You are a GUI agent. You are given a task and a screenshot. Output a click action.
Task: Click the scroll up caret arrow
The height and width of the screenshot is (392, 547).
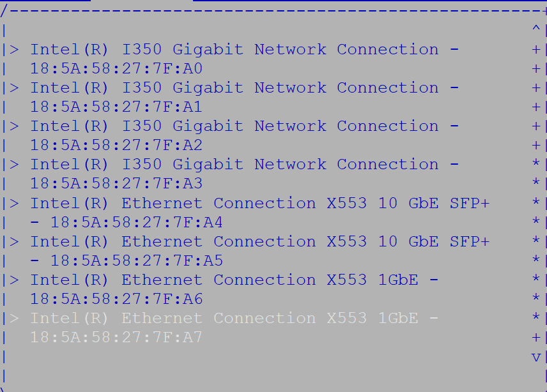tap(536, 28)
